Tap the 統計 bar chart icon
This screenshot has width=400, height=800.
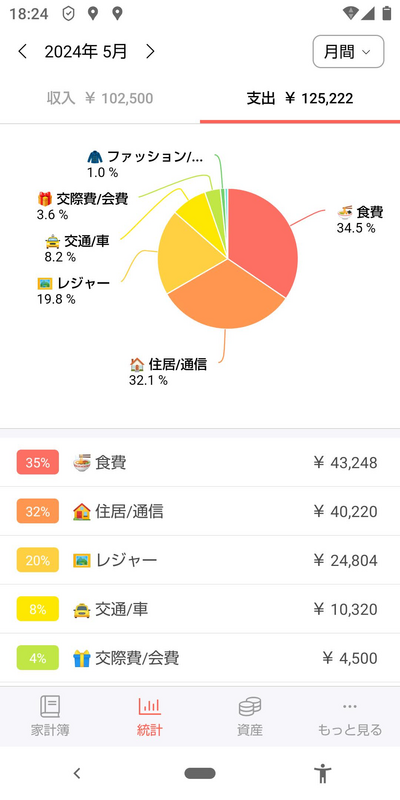[149, 707]
